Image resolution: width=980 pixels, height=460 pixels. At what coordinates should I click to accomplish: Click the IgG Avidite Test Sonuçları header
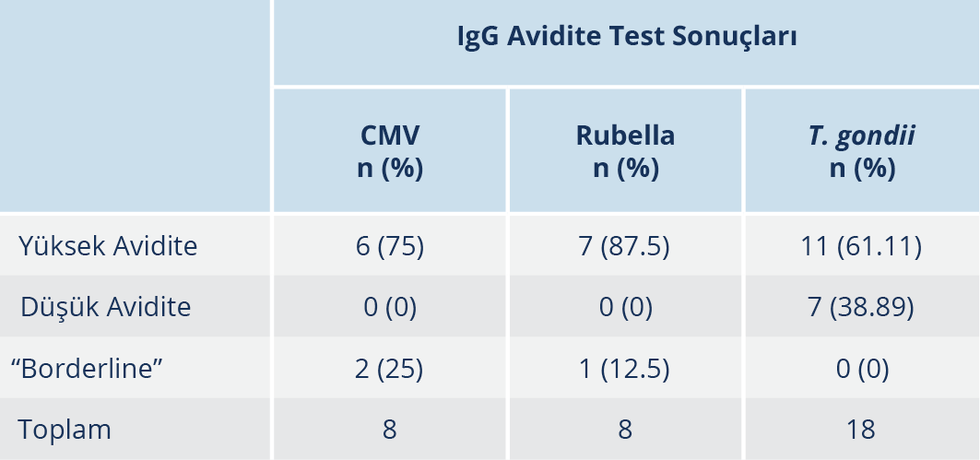[x=627, y=38]
